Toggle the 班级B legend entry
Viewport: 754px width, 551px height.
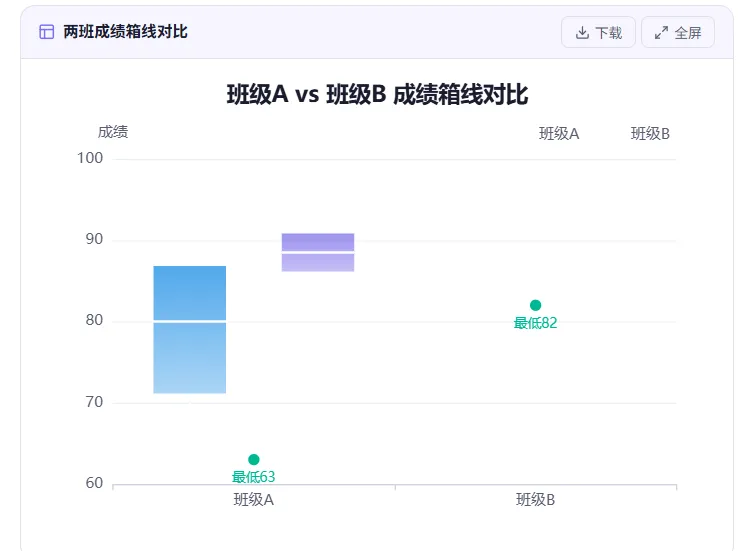[x=650, y=134]
